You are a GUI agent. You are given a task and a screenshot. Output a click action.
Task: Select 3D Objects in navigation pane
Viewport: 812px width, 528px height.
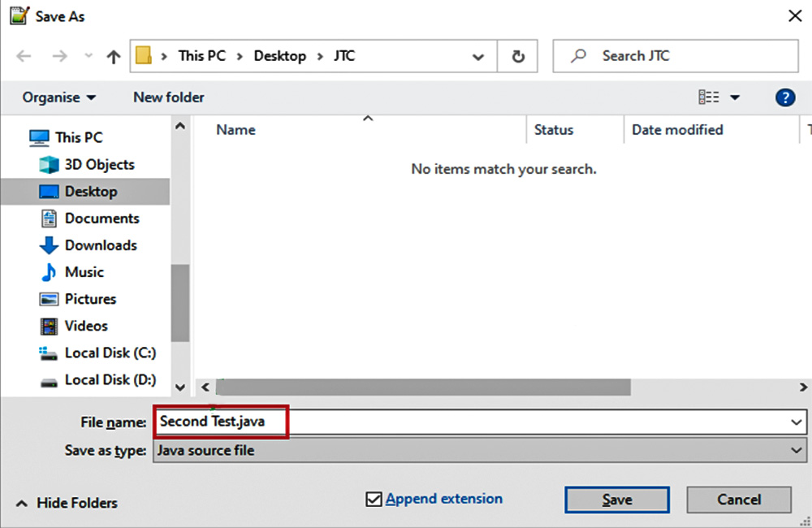click(x=99, y=164)
